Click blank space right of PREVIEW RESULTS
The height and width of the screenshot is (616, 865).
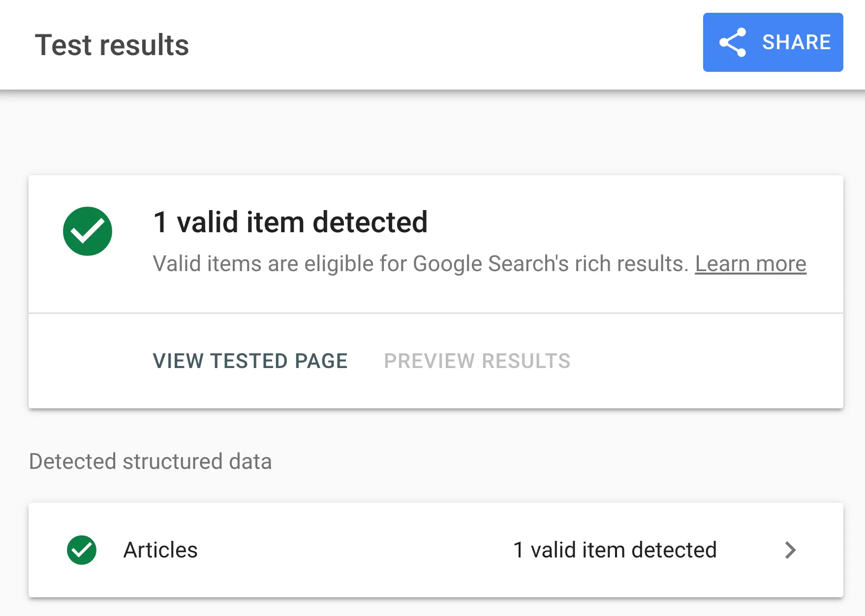click(x=704, y=361)
